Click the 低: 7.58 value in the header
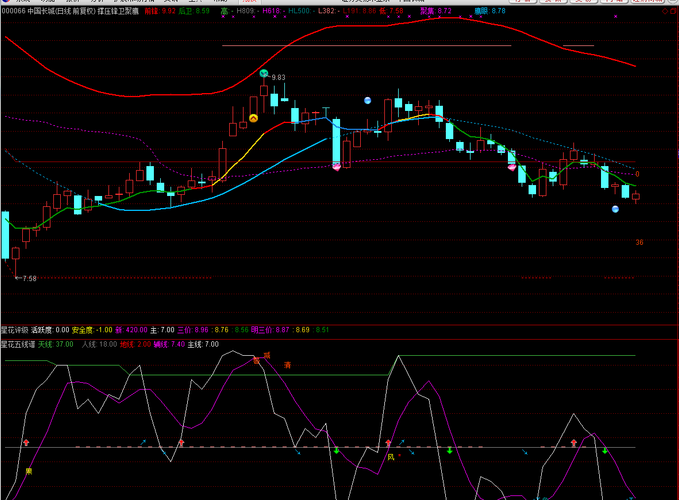This screenshot has height=500, width=679. coord(391,11)
